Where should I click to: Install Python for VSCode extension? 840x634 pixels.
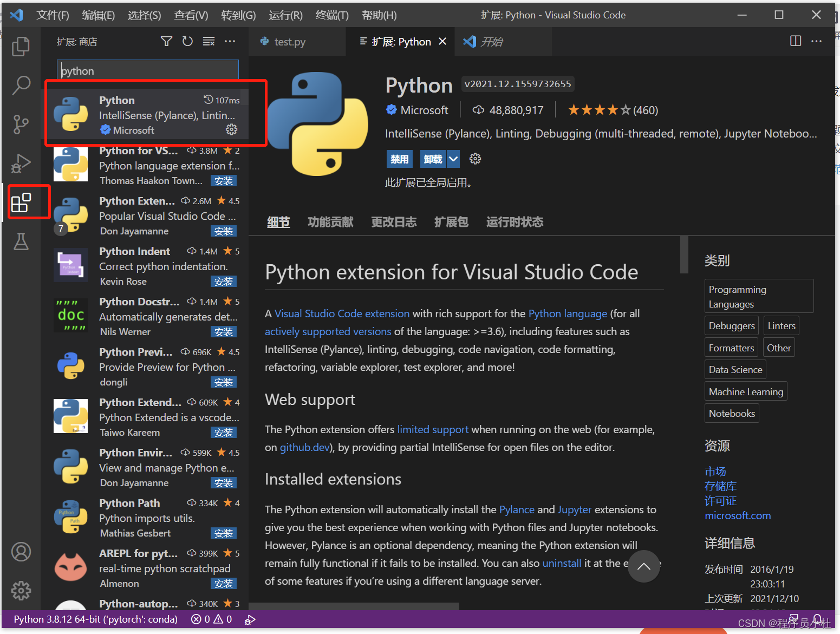[224, 181]
